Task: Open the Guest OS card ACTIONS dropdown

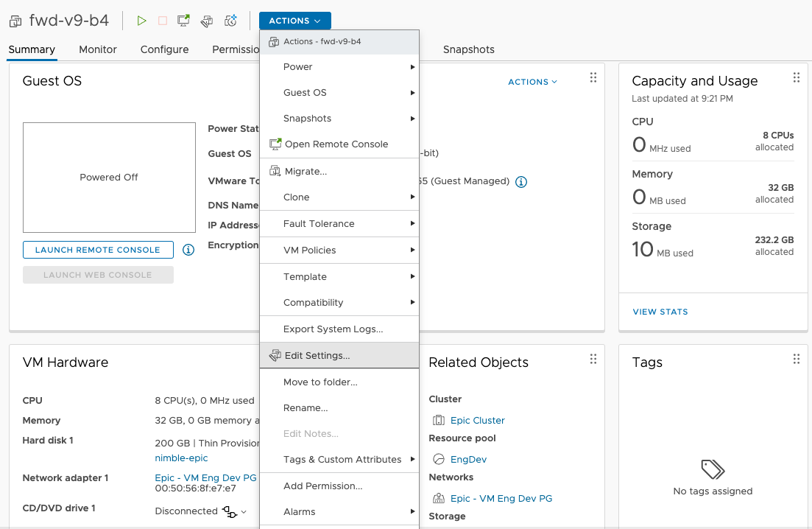Action: (x=532, y=82)
